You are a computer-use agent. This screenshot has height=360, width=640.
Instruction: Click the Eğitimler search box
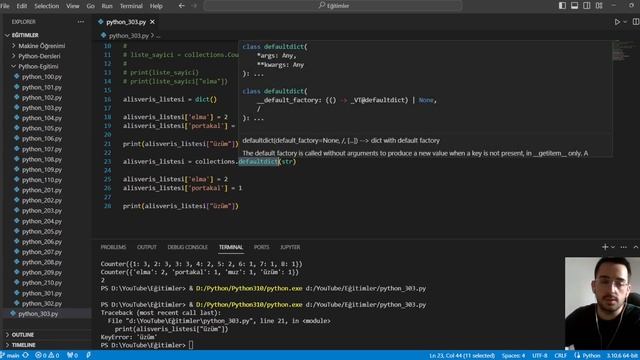(333, 6)
